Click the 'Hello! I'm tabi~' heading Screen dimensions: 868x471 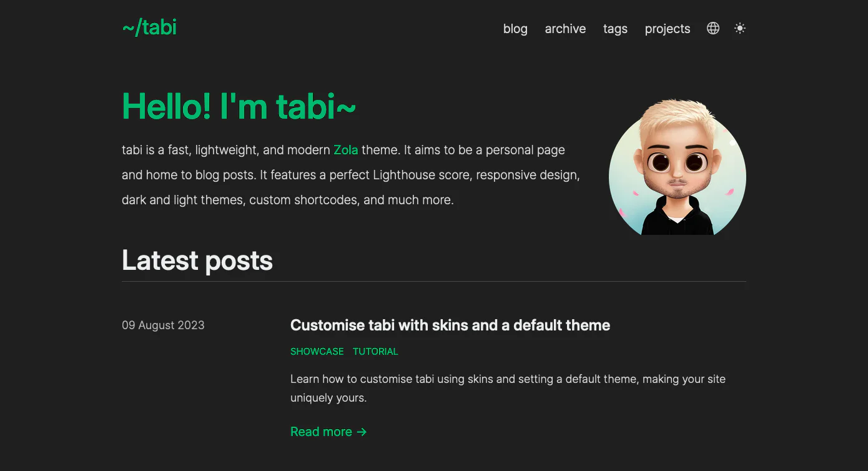click(239, 106)
